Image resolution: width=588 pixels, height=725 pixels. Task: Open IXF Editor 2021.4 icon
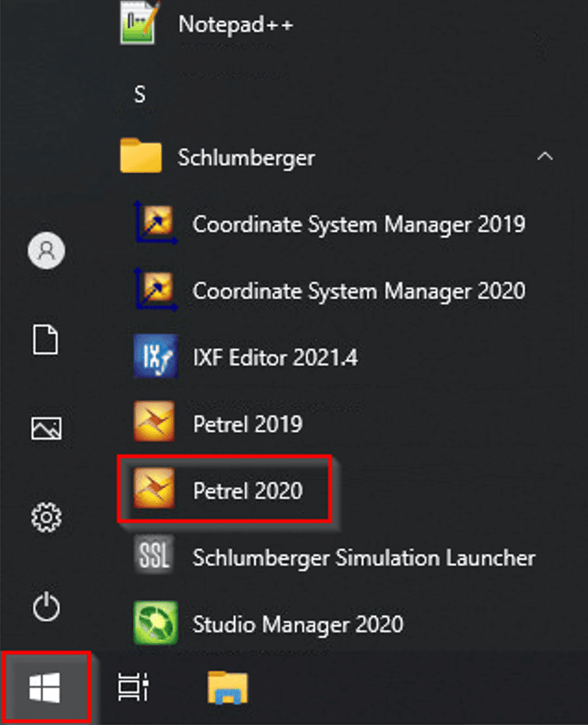click(x=156, y=356)
